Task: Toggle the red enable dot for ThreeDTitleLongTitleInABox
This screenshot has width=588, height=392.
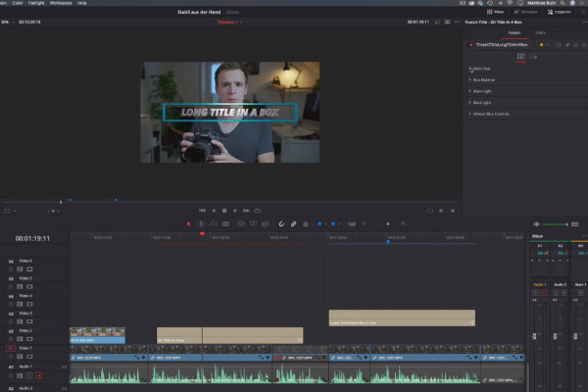Action: pos(471,45)
